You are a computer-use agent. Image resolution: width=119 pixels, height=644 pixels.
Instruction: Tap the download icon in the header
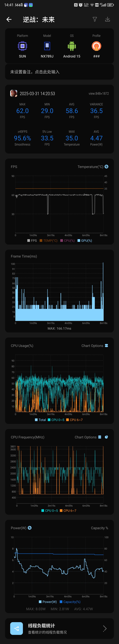click(108, 19)
